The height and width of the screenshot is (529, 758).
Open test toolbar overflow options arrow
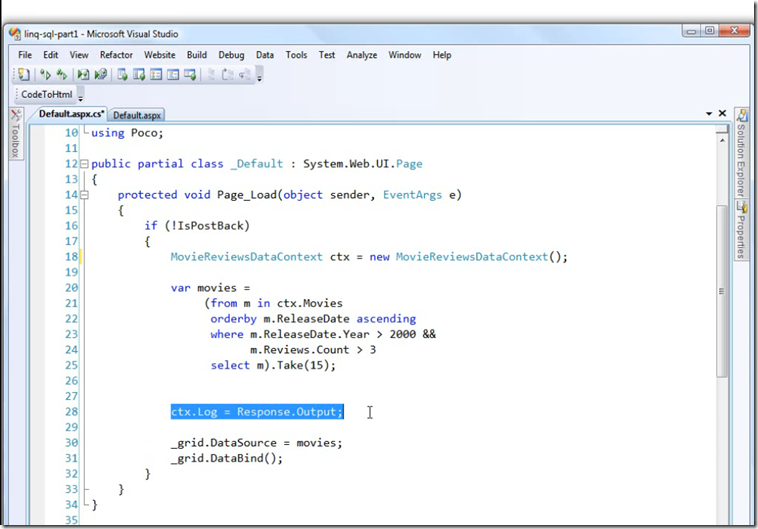tap(259, 79)
